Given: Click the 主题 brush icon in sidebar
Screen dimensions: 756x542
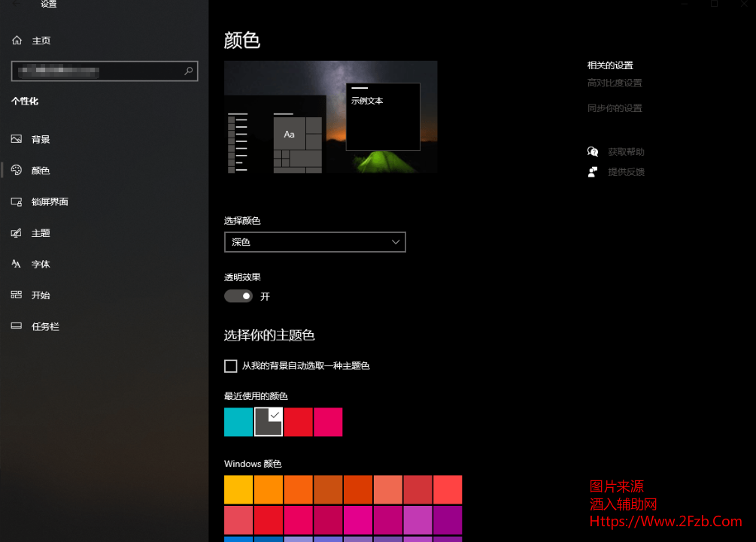Looking at the screenshot, I should (17, 233).
